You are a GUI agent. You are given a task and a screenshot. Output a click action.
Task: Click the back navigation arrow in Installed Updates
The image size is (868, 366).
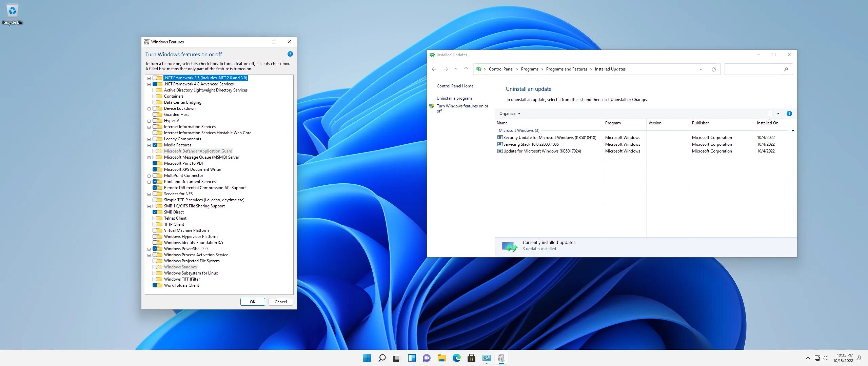coord(435,68)
